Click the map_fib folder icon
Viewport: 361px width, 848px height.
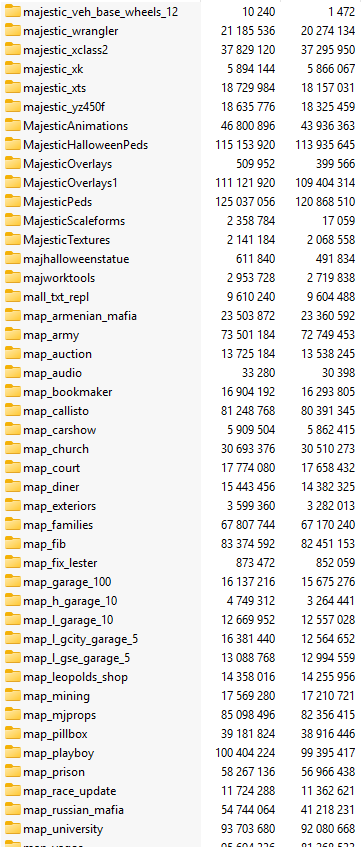(12, 544)
